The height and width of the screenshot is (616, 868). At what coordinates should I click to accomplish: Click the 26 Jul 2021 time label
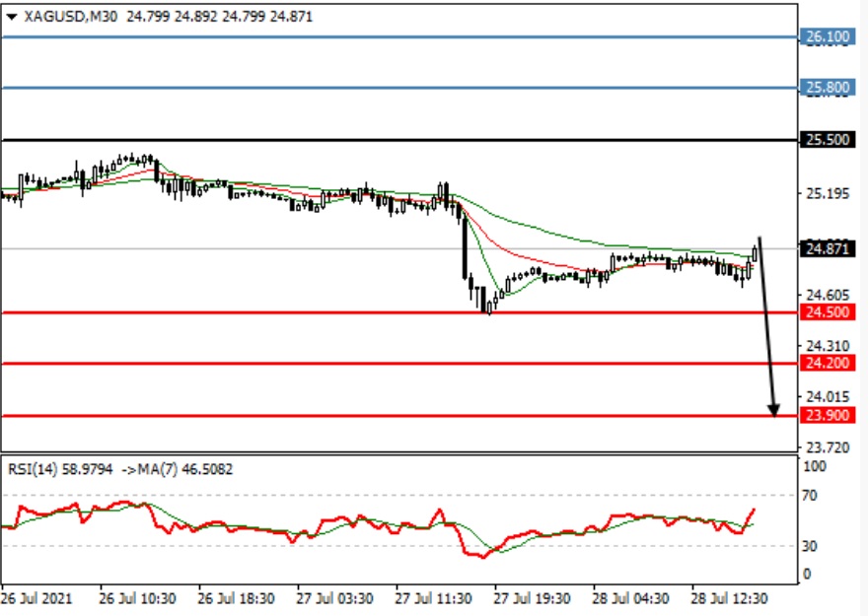(x=36, y=599)
